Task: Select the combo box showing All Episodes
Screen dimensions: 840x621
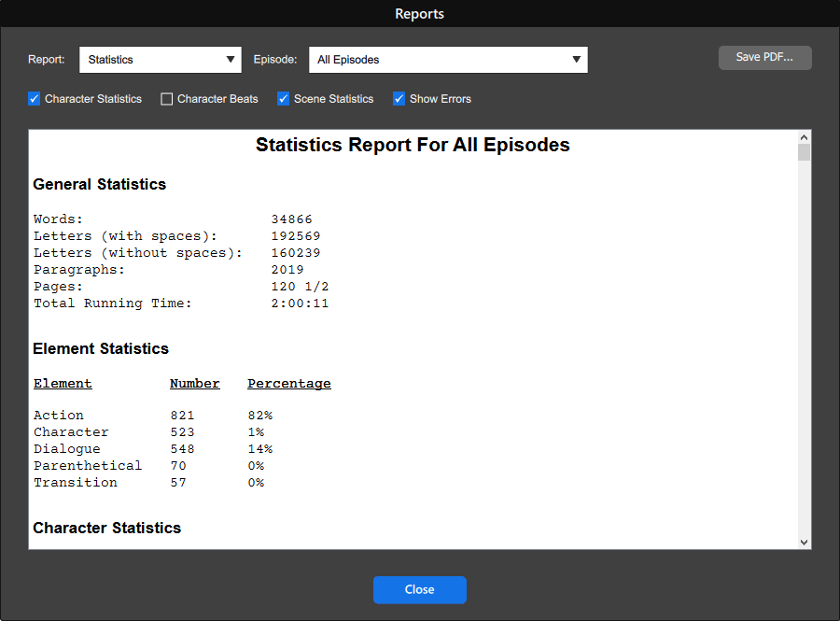Action: point(448,59)
